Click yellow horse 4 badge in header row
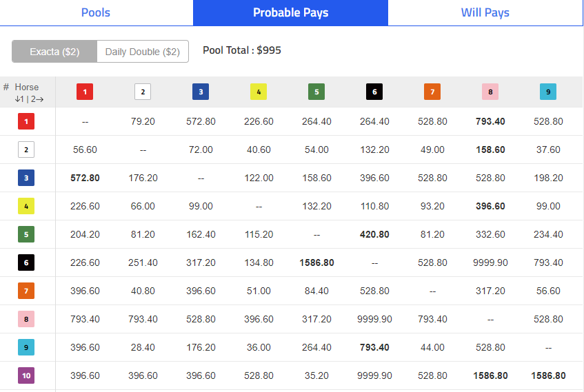This screenshot has height=392, width=584. click(x=259, y=92)
